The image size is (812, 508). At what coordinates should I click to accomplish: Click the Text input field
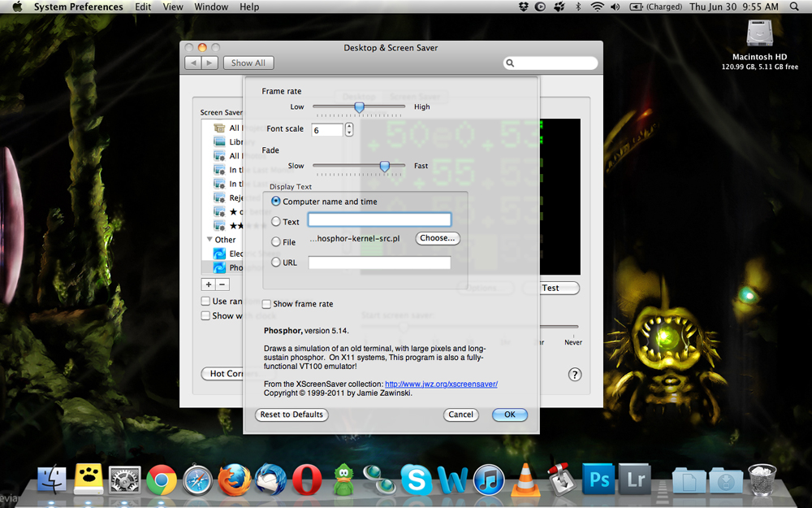(x=379, y=219)
